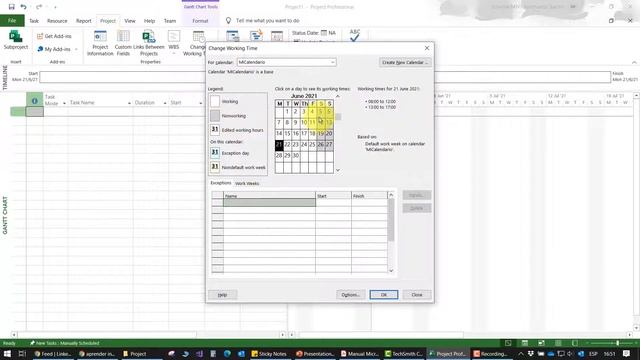
Task: Open the File backstage menu
Action: pyautogui.click(x=12, y=21)
